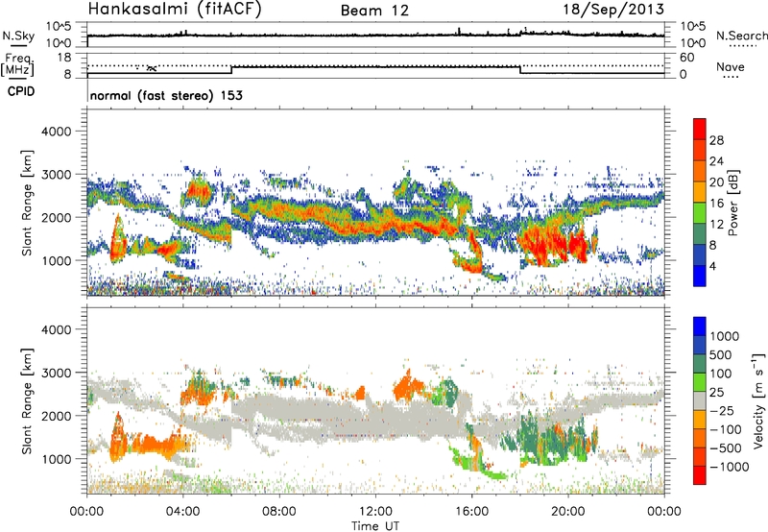Image resolution: width=768 pixels, height=532 pixels.
Task: Click the "Nave" legend label
Action: click(x=731, y=66)
